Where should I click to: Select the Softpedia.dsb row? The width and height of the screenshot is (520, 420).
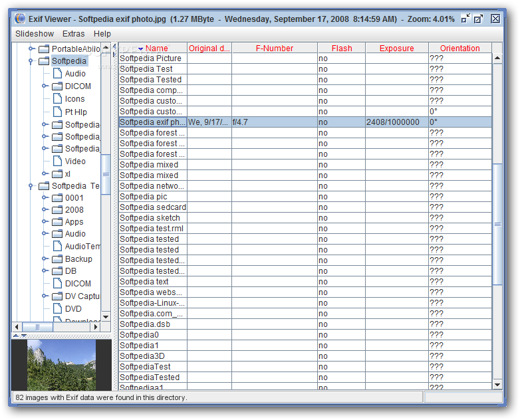coord(305,324)
